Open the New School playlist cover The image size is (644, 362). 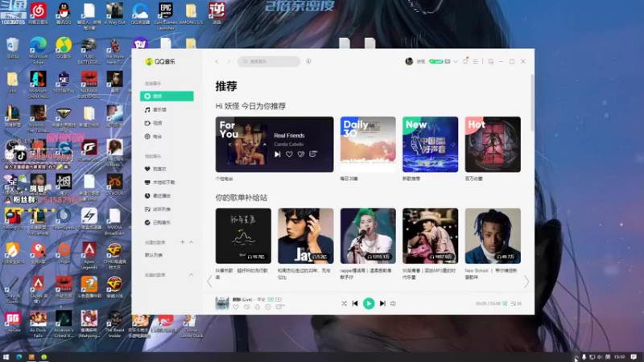coord(493,236)
